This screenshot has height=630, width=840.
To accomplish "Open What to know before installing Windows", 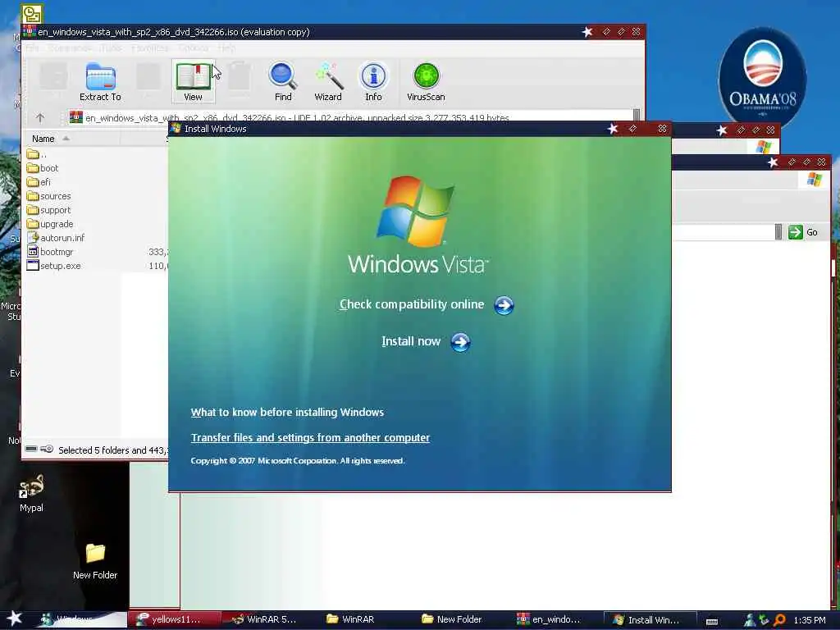I will coord(287,412).
